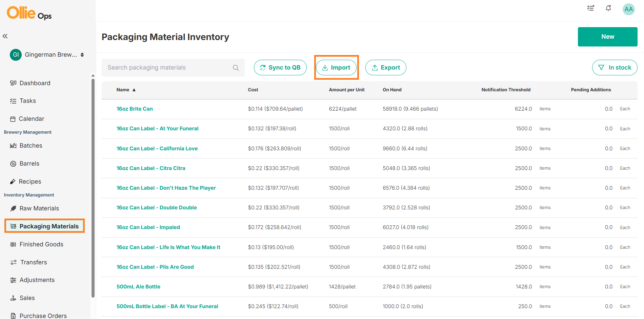
Task: Open 16oz Can Label - California Love
Action: pos(157,149)
